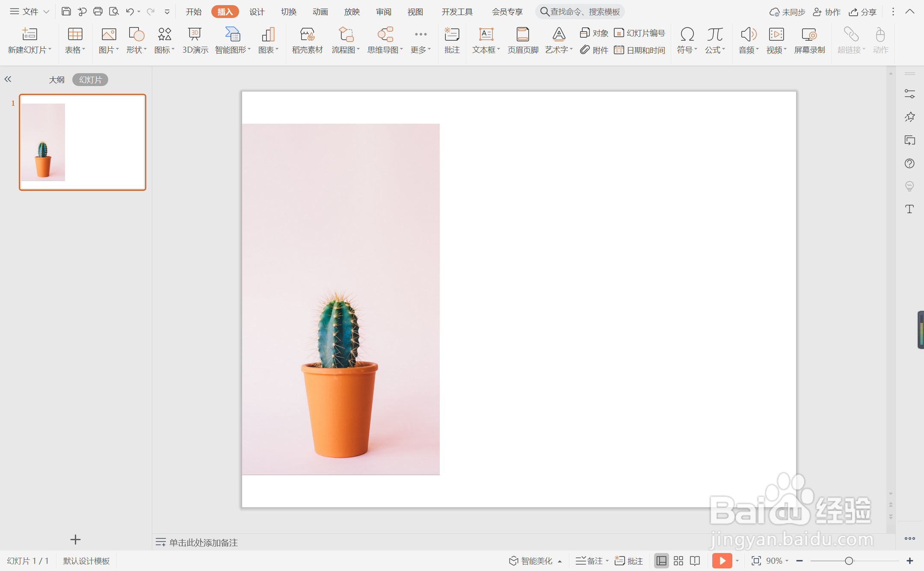924x571 pixels.
Task: Start Screen Recording (屏幕录制)
Action: pos(809,40)
